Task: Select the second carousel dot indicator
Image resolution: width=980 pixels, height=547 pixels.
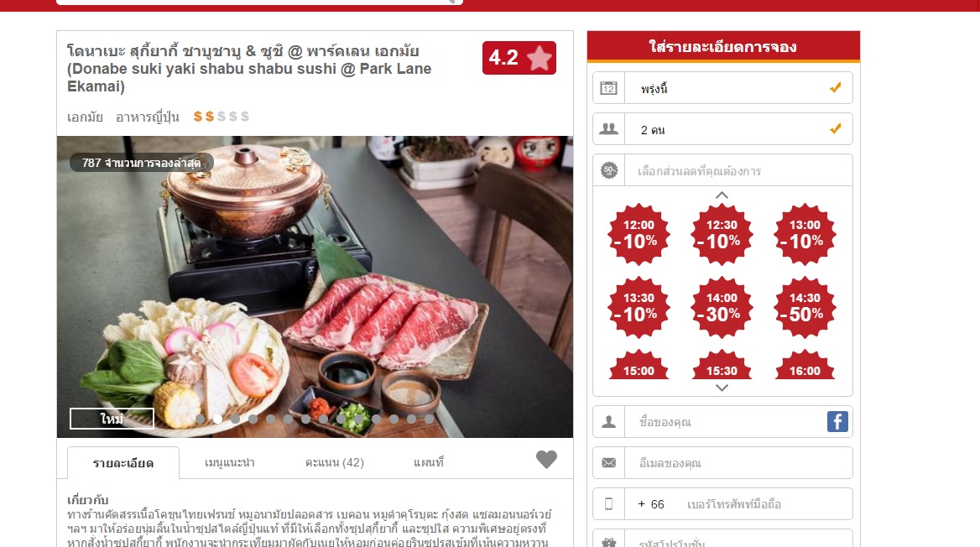Action: 217,419
